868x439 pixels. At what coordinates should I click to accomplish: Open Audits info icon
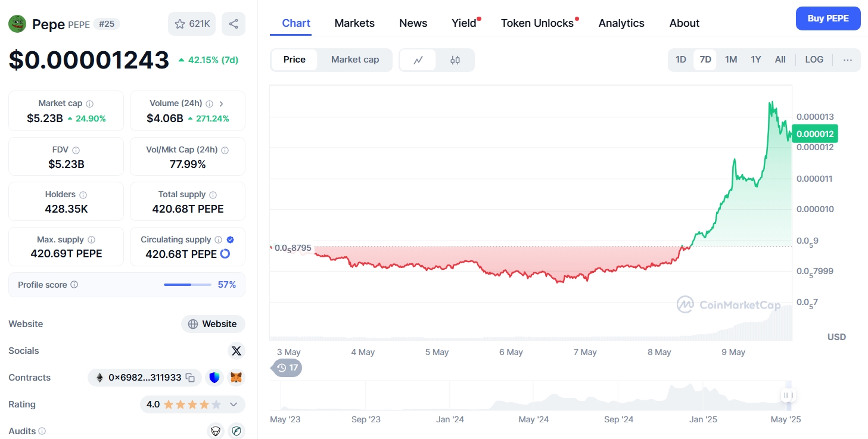(x=42, y=431)
